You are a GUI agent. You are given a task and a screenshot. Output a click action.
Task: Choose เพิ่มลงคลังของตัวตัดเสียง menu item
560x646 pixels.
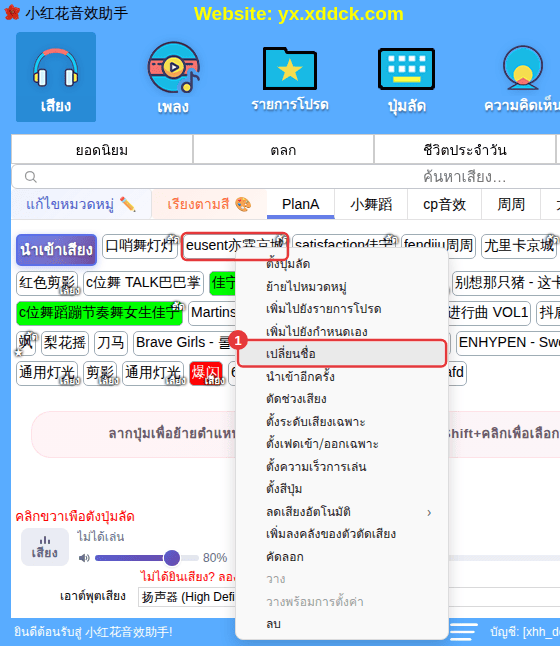[x=342, y=534]
